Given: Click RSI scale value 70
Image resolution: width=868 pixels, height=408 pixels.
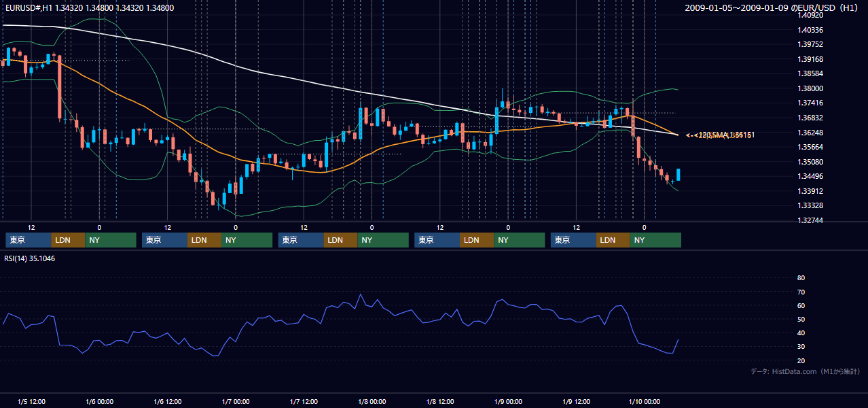Looking at the screenshot, I should pyautogui.click(x=801, y=292).
